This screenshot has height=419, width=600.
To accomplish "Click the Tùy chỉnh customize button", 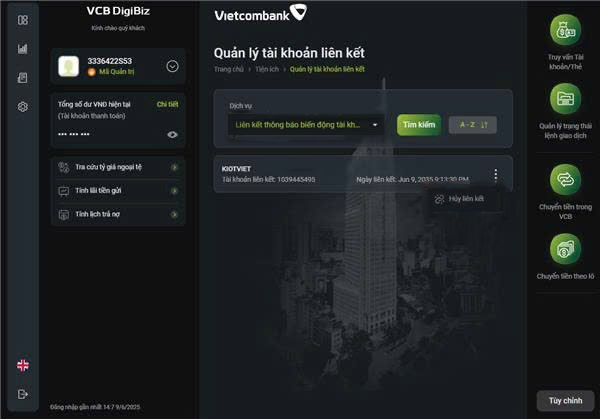I will click(565, 401).
